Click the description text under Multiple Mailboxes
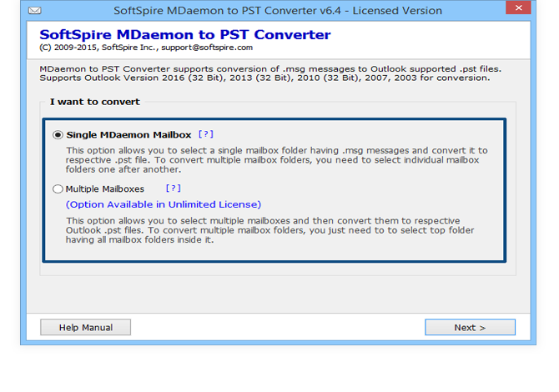Screen dimensions: 559x392 tap(269, 230)
